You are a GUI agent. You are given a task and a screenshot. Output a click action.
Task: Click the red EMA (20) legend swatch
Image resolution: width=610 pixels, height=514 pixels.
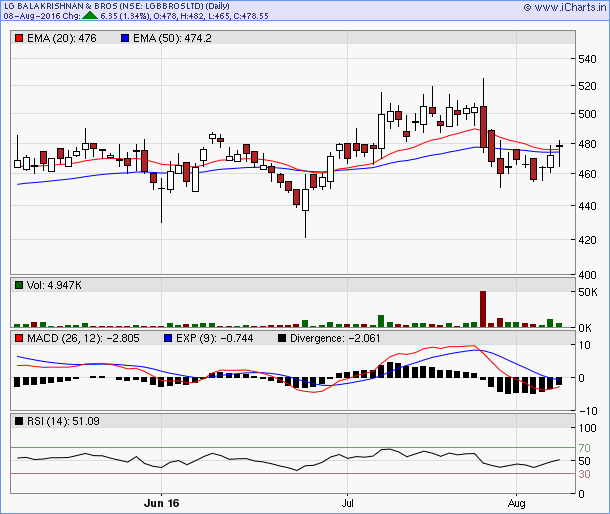point(19,38)
